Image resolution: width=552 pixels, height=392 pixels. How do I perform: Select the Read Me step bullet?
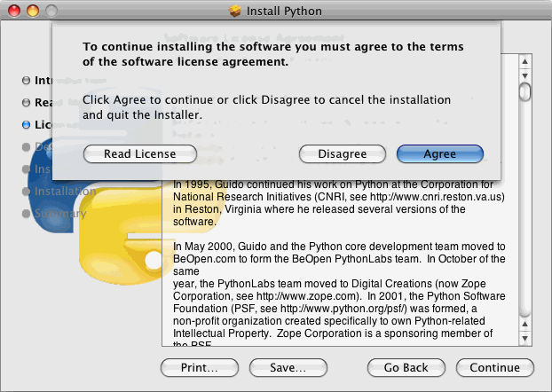click(26, 103)
